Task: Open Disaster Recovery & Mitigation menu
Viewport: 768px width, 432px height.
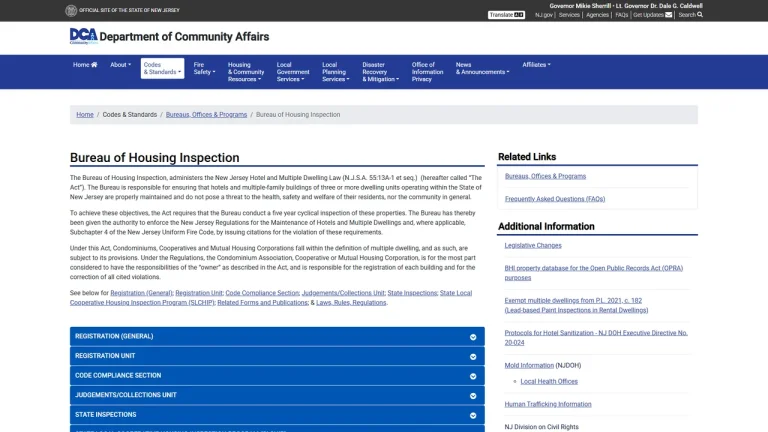Action: [381, 72]
